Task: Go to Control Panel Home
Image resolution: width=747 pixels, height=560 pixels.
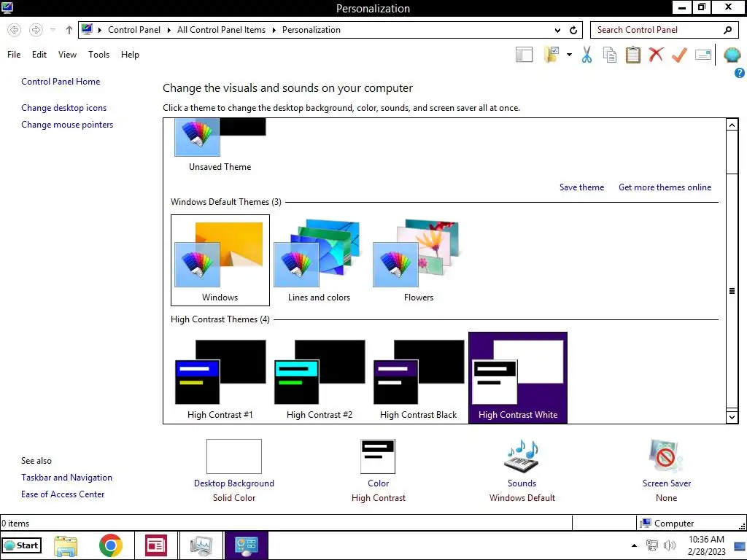Action: click(61, 82)
